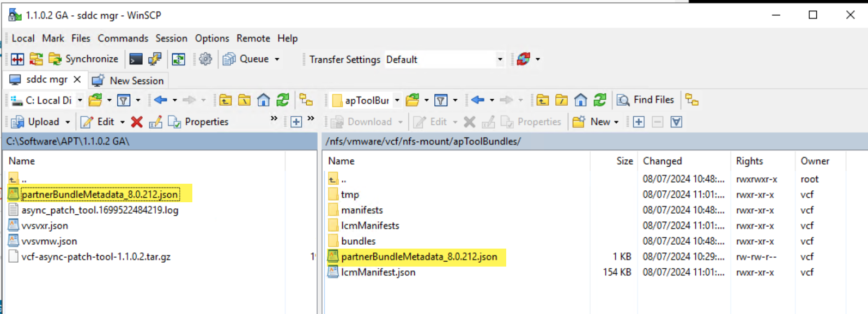
Task: Select remote lcmManifest.json file
Action: (x=378, y=272)
